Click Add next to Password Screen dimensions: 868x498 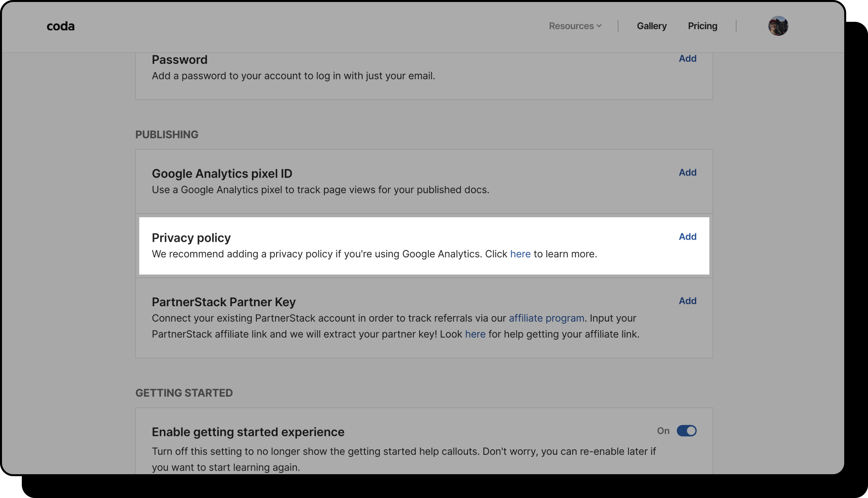click(687, 59)
